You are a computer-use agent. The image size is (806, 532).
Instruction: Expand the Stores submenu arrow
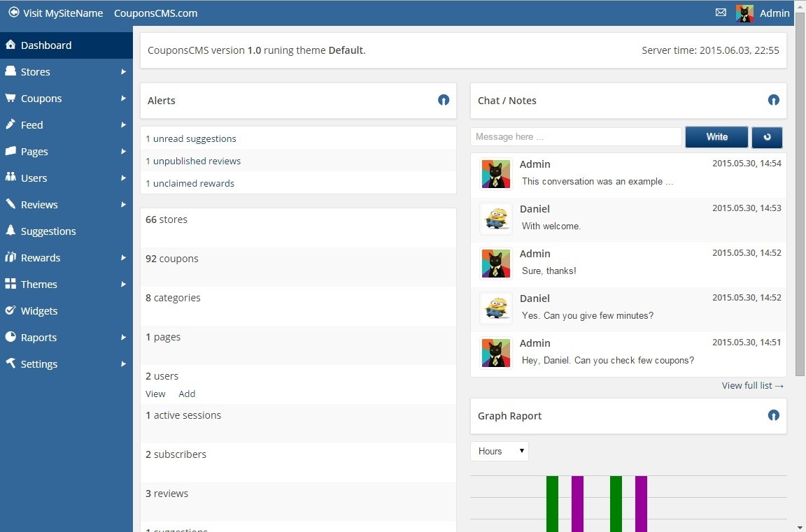pyautogui.click(x=123, y=72)
